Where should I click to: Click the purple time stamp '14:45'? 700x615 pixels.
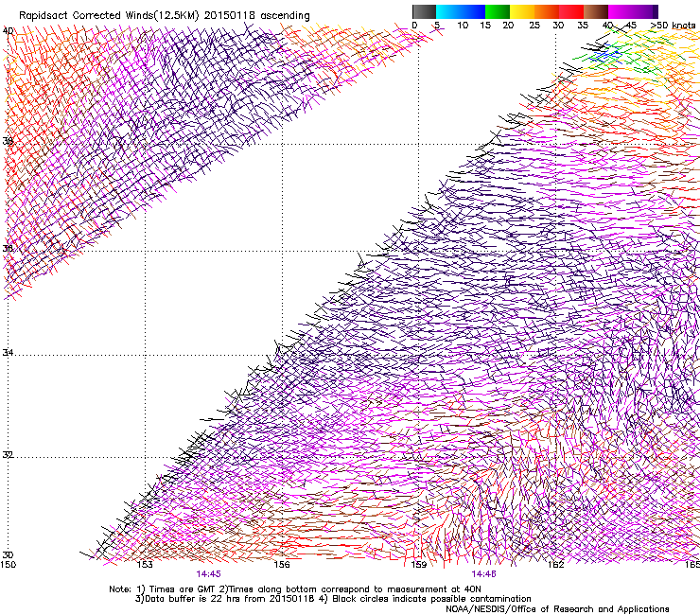(208, 574)
